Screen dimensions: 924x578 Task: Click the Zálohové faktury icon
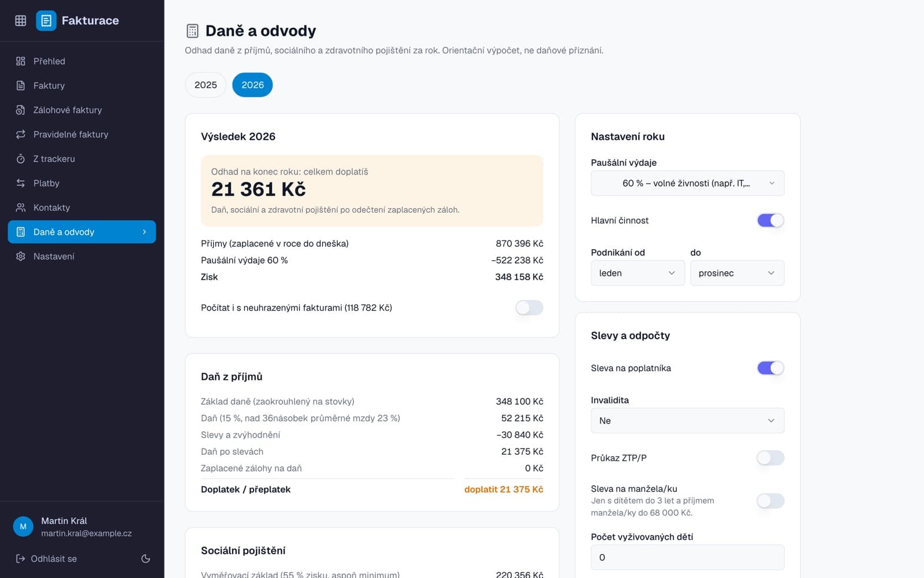(21, 110)
